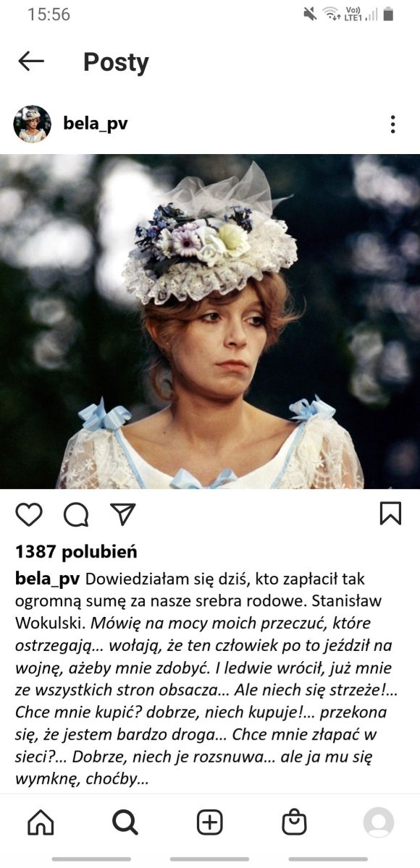This screenshot has width=420, height=868.
Task: Like the post with the heart icon
Action: 29,514
